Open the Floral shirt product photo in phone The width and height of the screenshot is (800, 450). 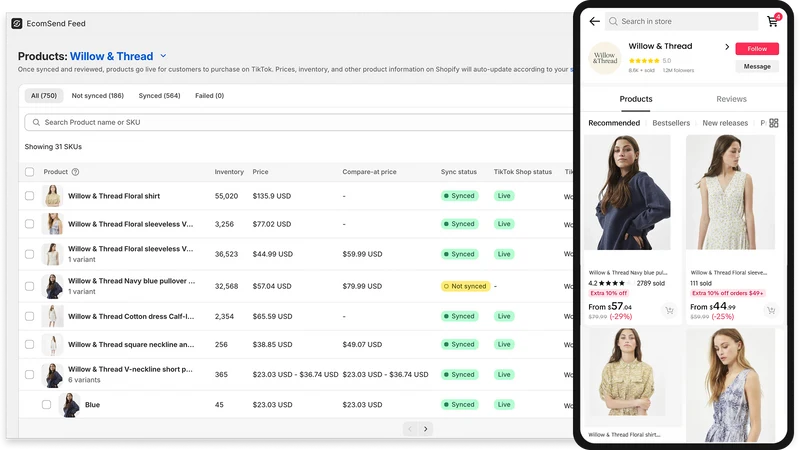(x=627, y=372)
